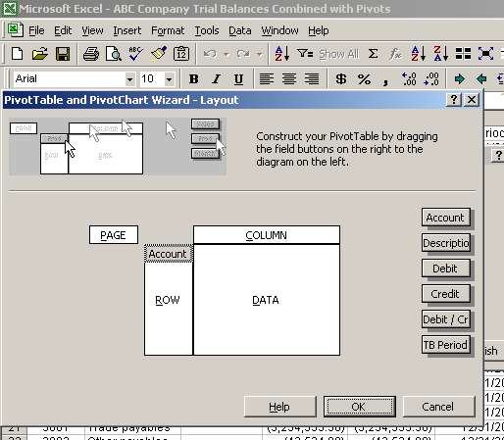Image resolution: width=504 pixels, height=440 pixels.
Task: Click the Description field button
Action: point(446,243)
